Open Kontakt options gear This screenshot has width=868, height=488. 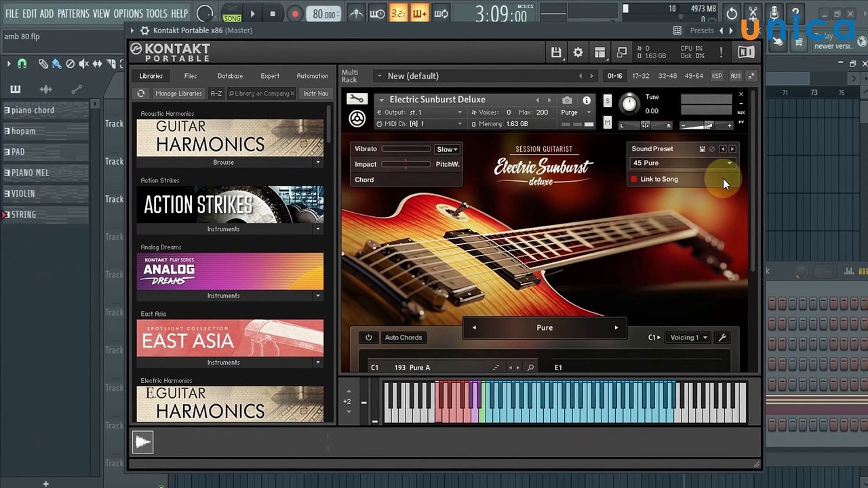578,52
